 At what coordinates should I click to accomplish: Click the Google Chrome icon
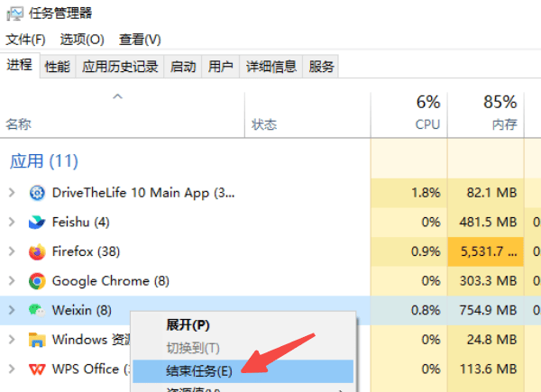(37, 280)
